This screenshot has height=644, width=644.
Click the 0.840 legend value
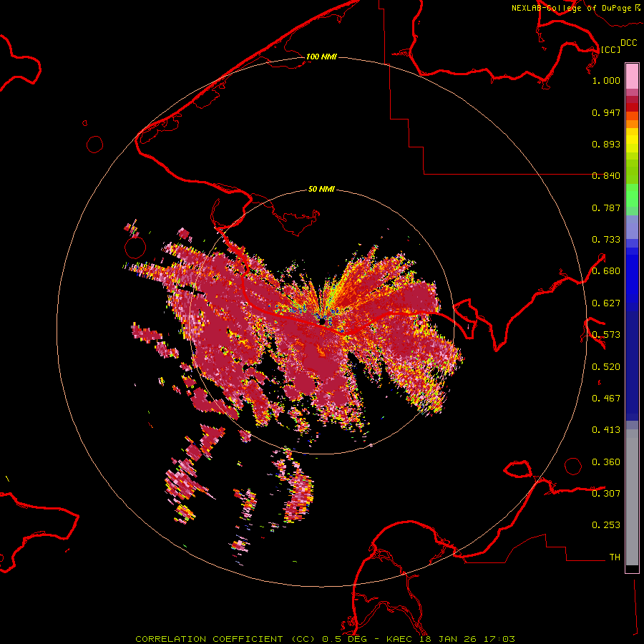[x=606, y=176]
